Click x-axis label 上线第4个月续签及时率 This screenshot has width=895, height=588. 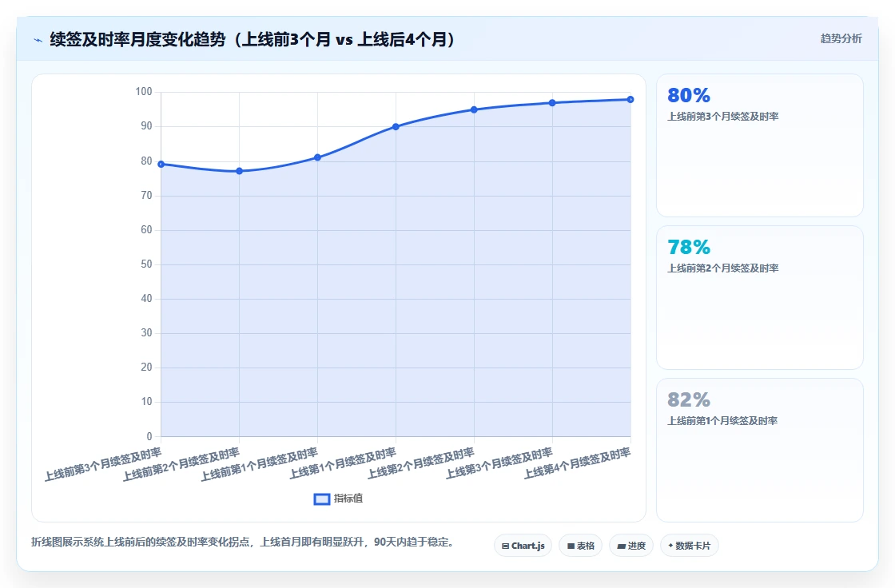coord(578,463)
